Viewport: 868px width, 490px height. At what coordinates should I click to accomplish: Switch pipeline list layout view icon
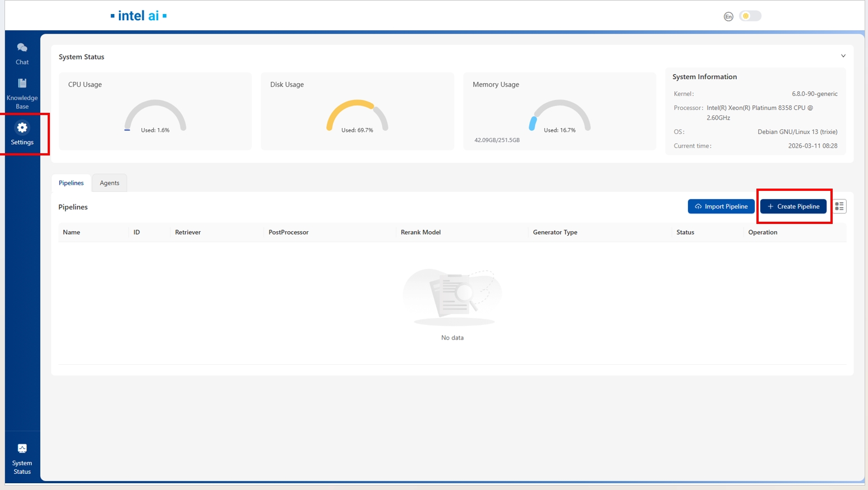[x=839, y=207]
